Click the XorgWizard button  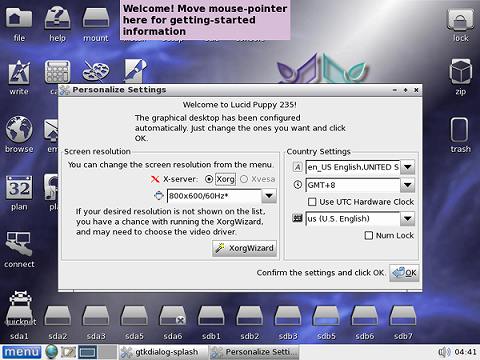tap(244, 248)
